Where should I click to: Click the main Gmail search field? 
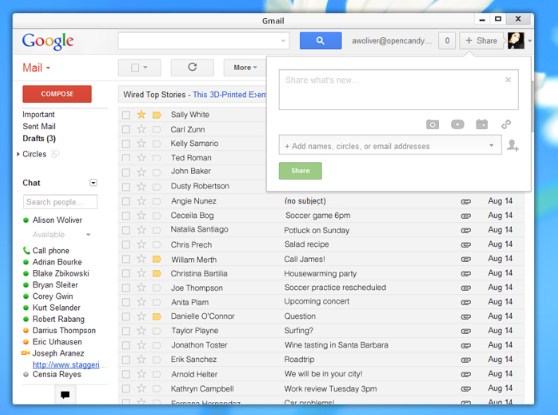(x=204, y=41)
